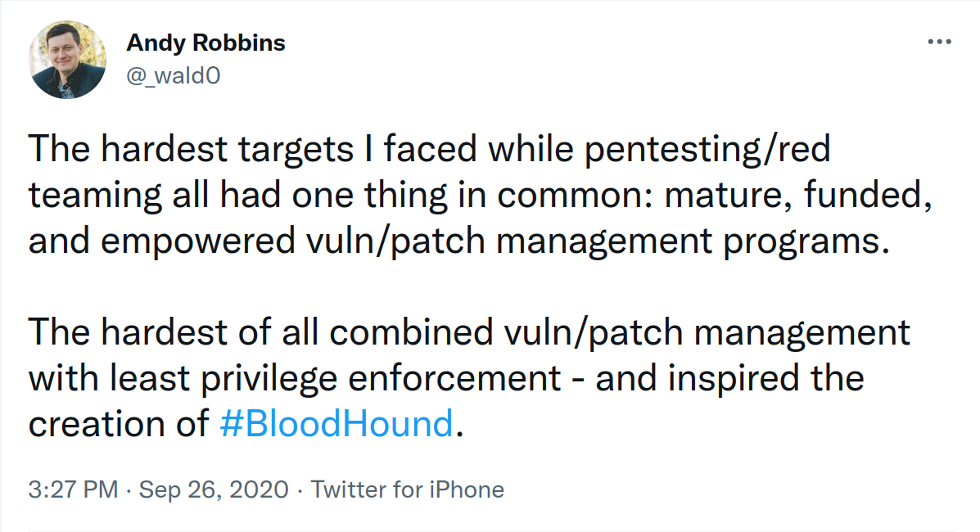This screenshot has width=980, height=532.
Task: Follow the #BloodHound hashtag link
Action: (x=336, y=424)
